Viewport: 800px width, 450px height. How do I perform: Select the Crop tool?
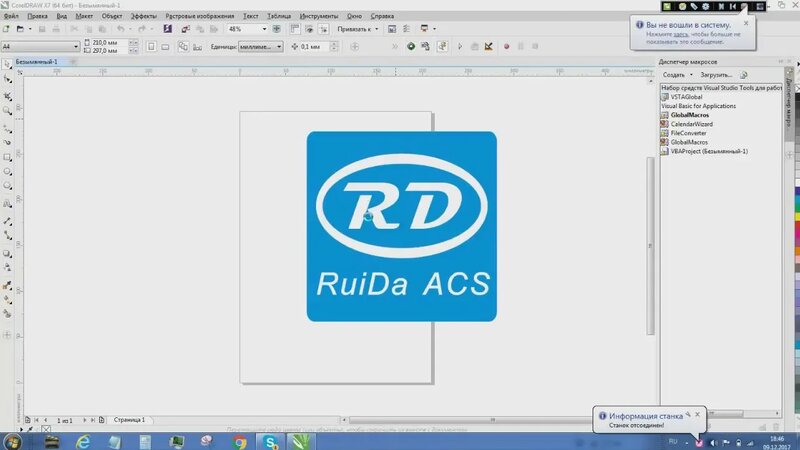[7, 96]
